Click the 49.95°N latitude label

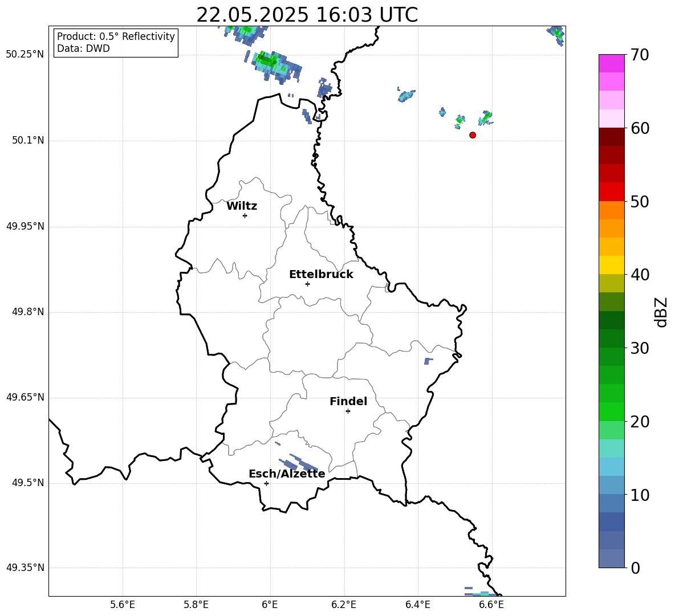coord(25,226)
